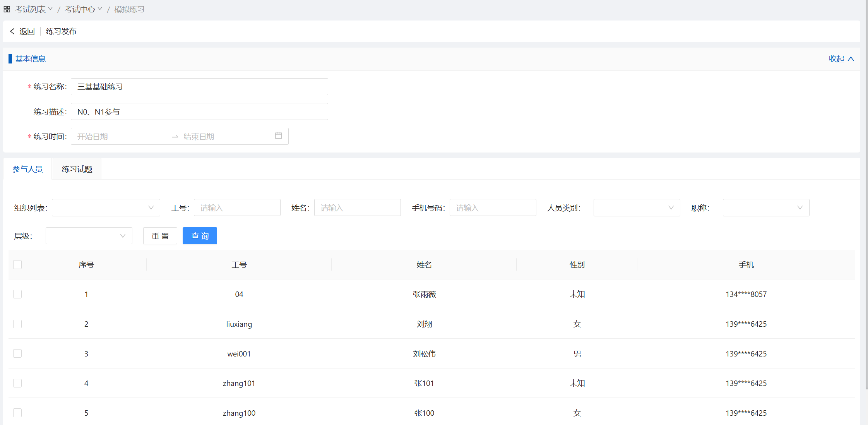Check the row for 刘松伟

17,354
